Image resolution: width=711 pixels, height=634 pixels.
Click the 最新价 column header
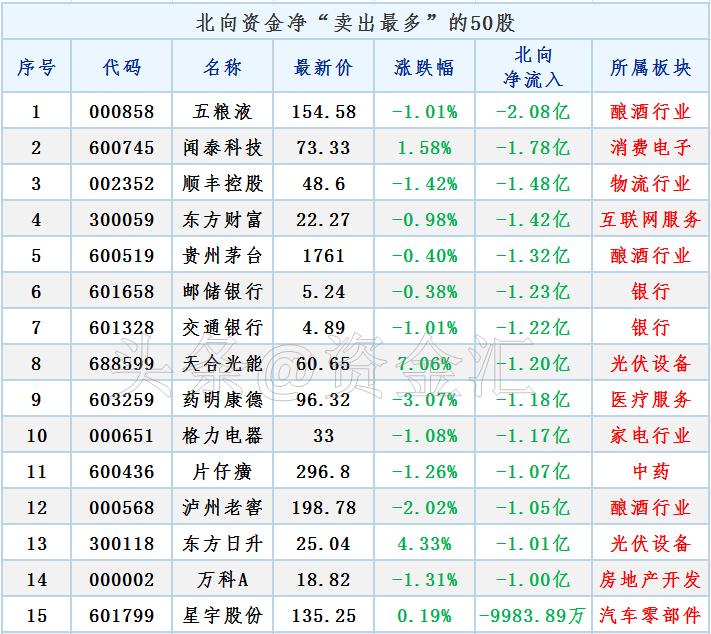click(323, 68)
